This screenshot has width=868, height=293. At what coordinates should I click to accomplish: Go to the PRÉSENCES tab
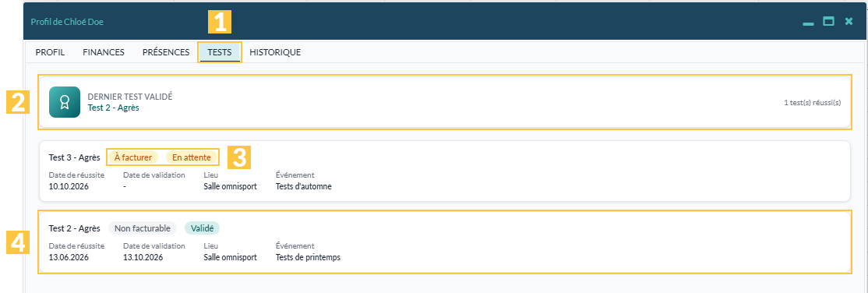(x=166, y=52)
